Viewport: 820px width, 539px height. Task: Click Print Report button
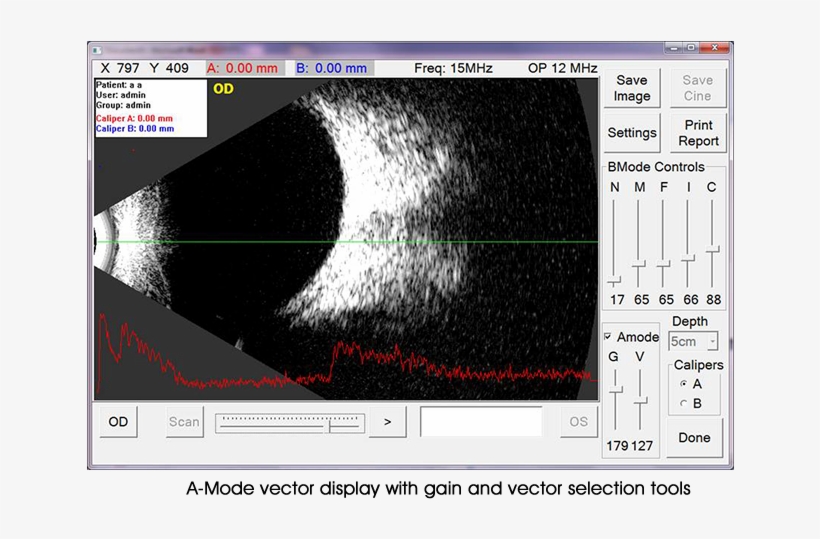tap(698, 132)
